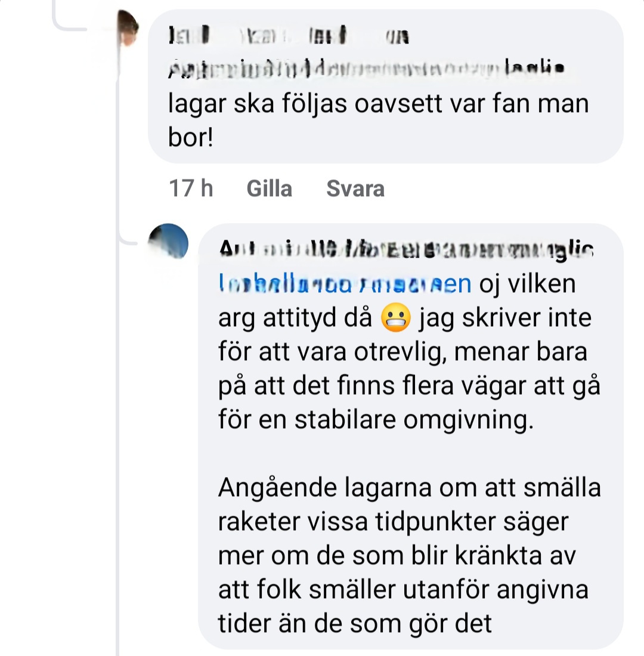The image size is (644, 656).
Task: Open the blurred author name of top comment
Action: [x=289, y=35]
